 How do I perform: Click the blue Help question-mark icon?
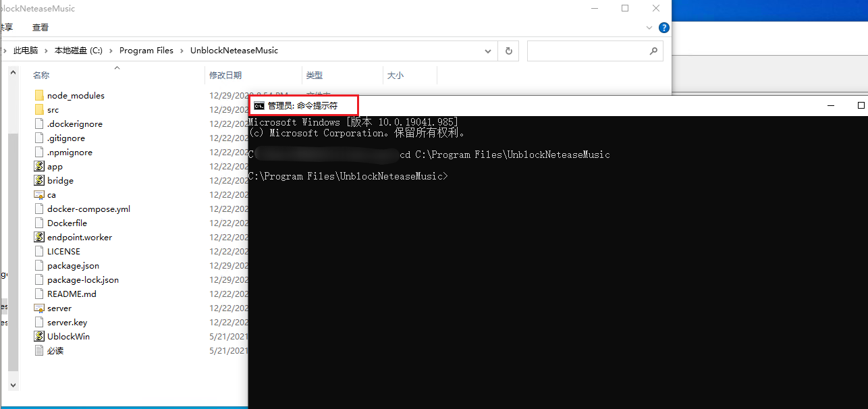[x=664, y=28]
